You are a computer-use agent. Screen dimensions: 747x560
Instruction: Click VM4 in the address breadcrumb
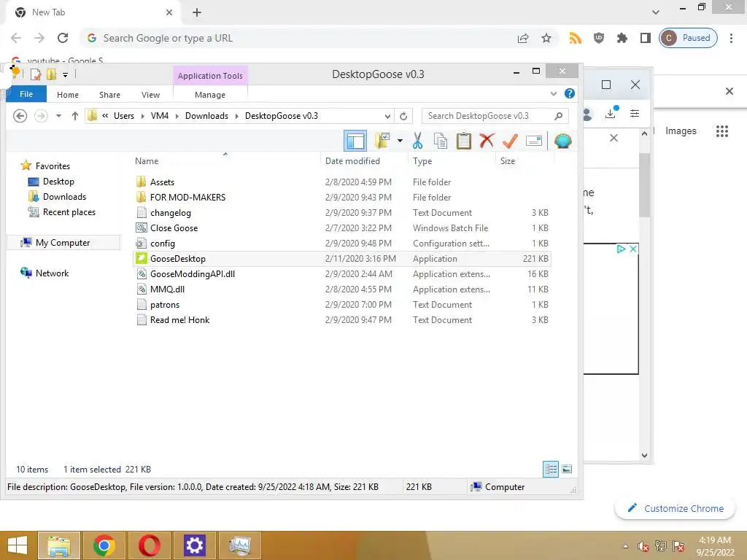click(x=160, y=116)
